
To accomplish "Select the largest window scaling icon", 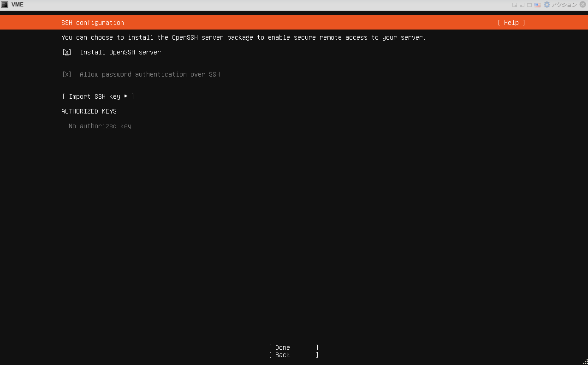I will point(529,5).
